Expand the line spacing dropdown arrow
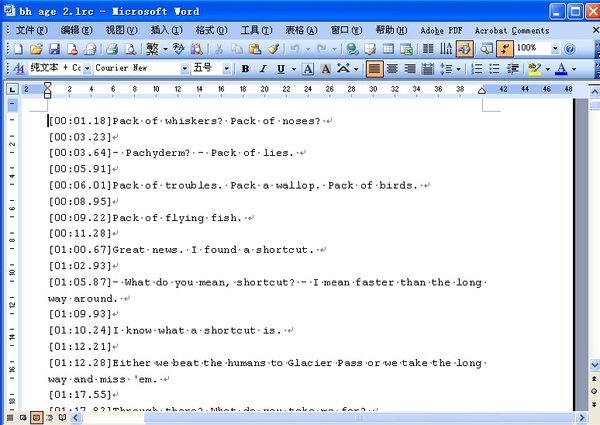Image resolution: width=600 pixels, height=425 pixels. pos(458,69)
